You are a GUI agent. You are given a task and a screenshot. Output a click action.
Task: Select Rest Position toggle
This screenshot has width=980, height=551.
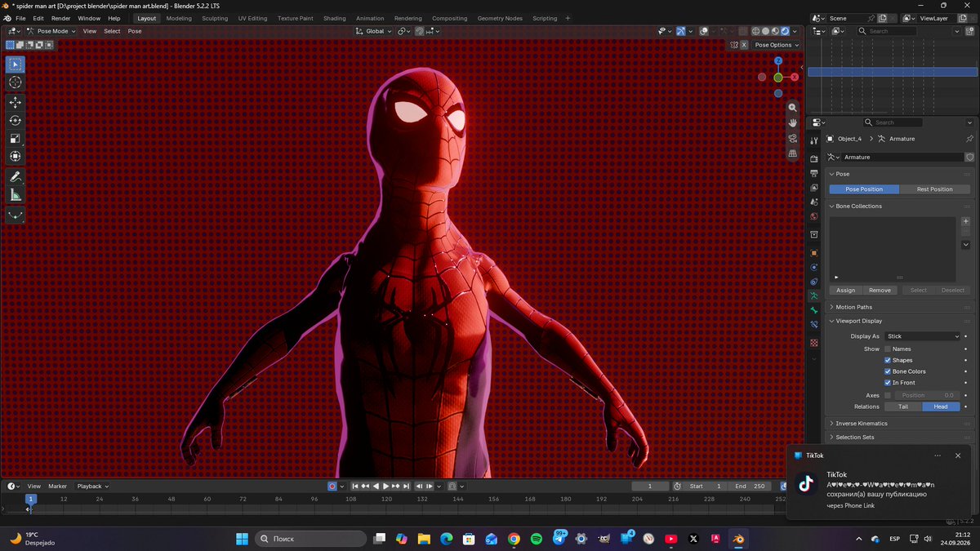[x=934, y=189]
